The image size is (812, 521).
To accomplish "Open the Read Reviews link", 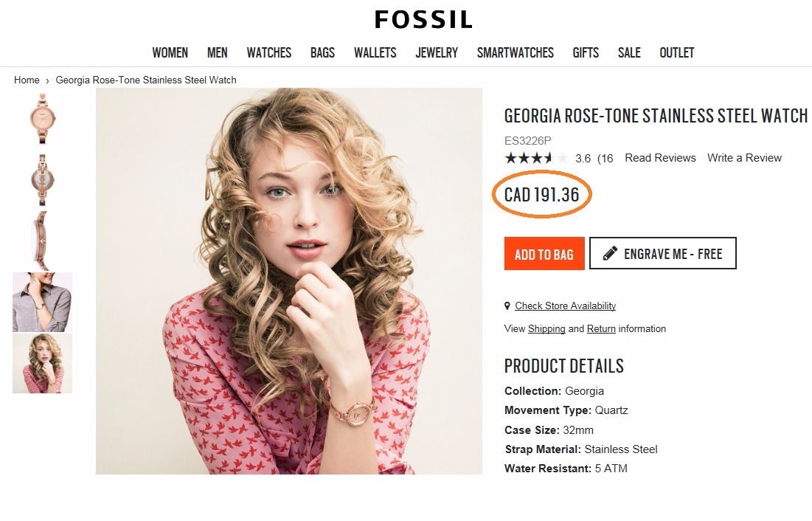I will [x=660, y=158].
